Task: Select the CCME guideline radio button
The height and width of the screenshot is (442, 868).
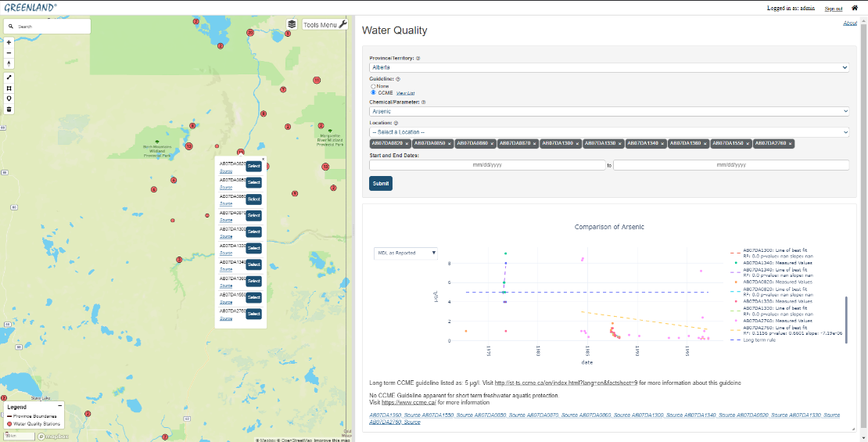Action: [x=373, y=92]
